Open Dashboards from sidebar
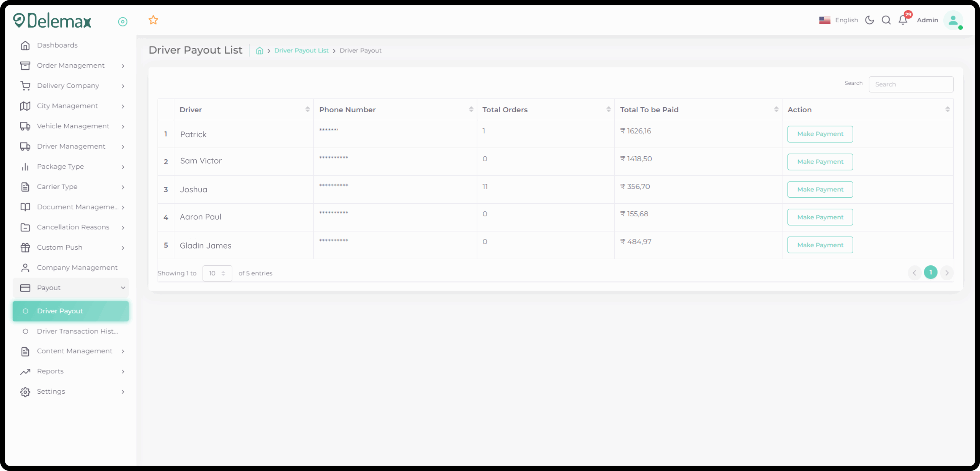This screenshot has height=471, width=980. [57, 45]
